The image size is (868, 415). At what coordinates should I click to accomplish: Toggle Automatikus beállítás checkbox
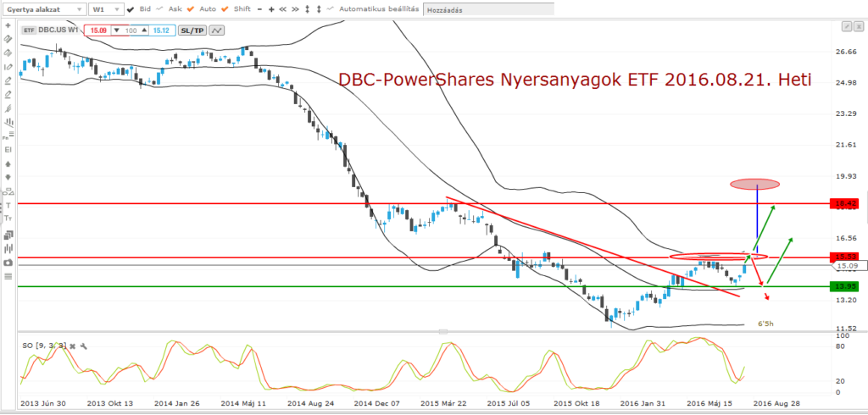tap(331, 9)
